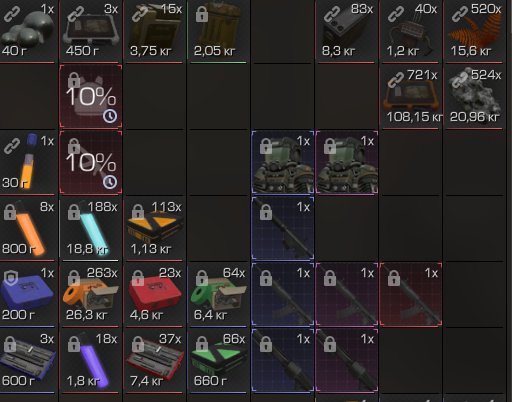Click the lower 10% timer item slot
The width and height of the screenshot is (512, 402).
(x=91, y=162)
